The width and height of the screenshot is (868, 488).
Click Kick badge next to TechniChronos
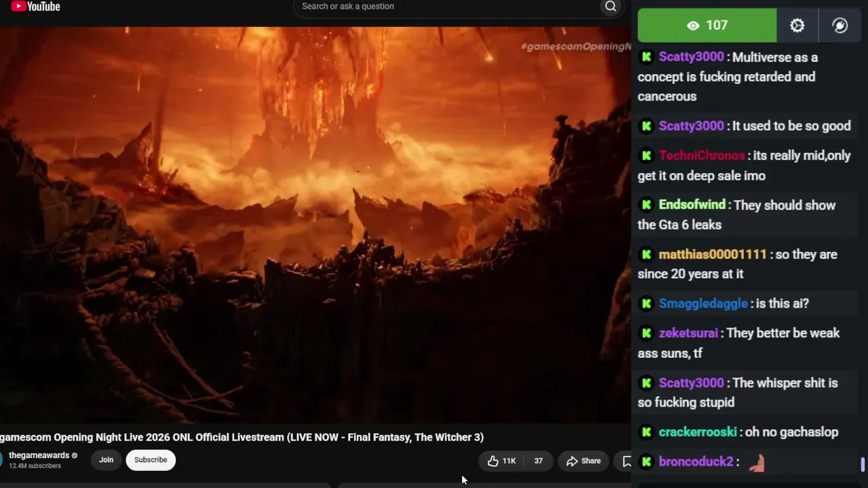pos(646,155)
